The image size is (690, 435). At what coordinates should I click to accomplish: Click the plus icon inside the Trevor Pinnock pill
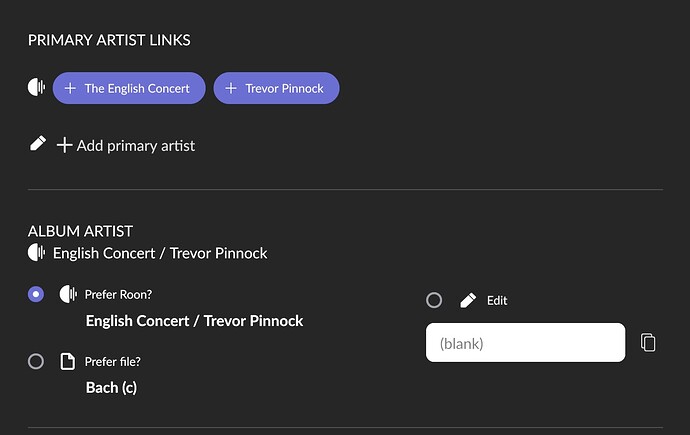pyautogui.click(x=231, y=88)
